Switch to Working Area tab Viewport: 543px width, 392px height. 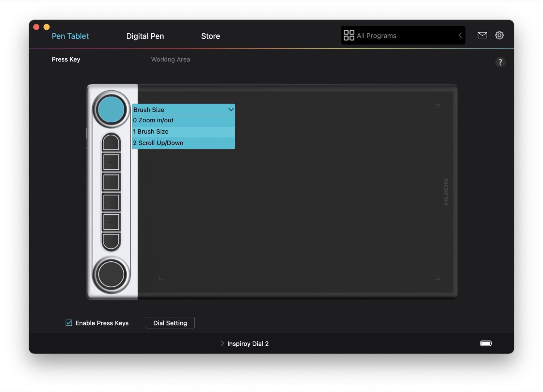pos(171,59)
